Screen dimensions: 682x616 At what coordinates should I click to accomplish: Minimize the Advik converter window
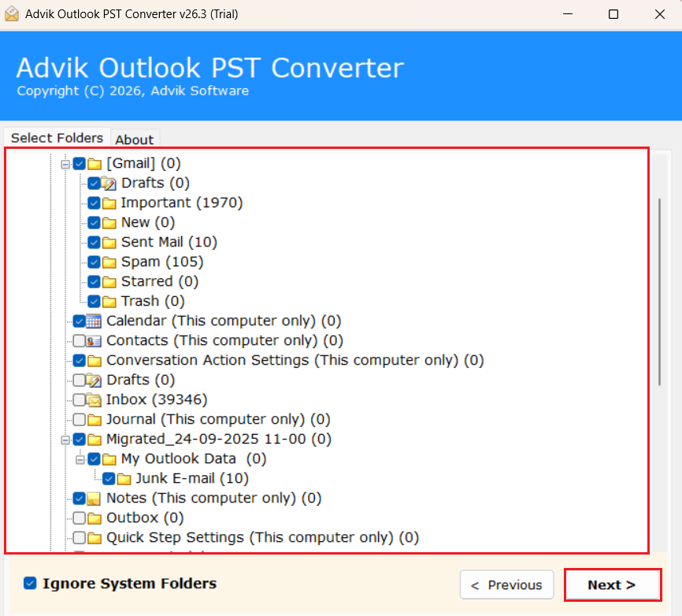568,14
